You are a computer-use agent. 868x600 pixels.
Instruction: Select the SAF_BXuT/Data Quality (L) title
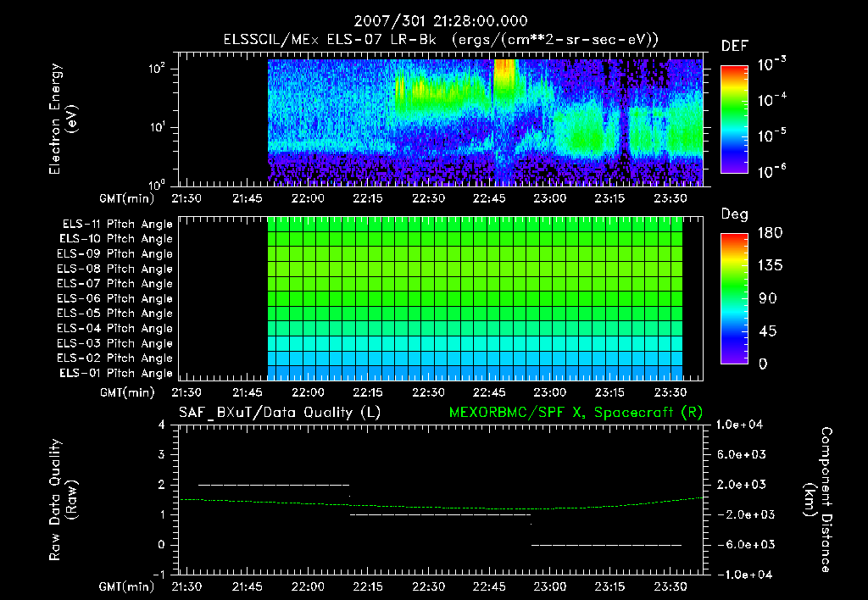(x=280, y=413)
